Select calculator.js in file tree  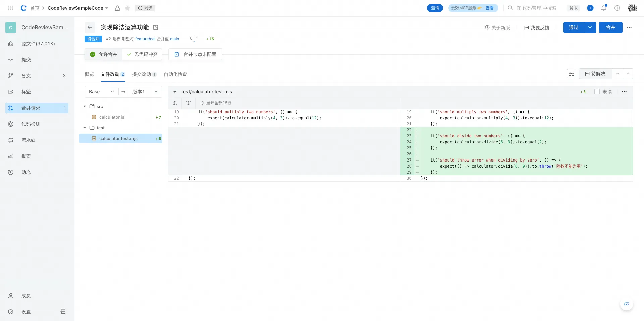point(121,117)
